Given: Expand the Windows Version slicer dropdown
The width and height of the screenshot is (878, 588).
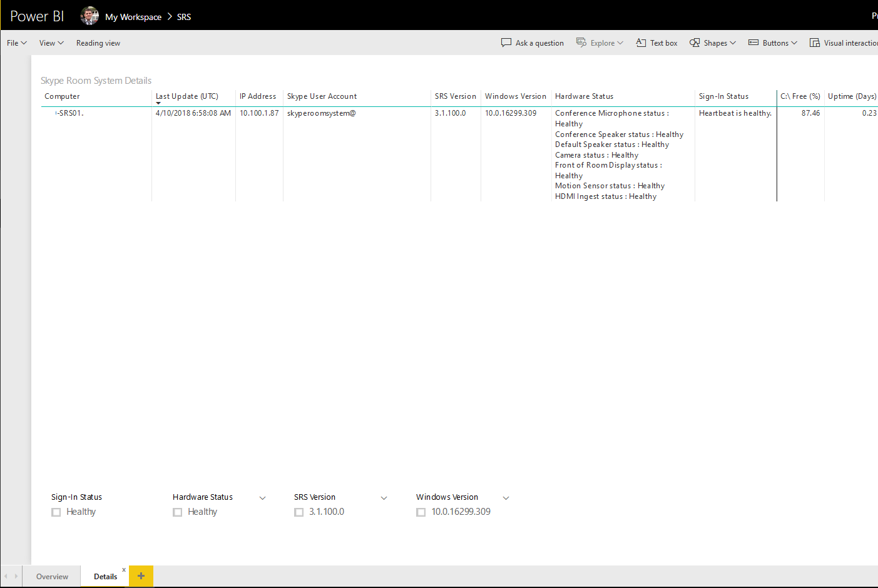Looking at the screenshot, I should (x=506, y=498).
